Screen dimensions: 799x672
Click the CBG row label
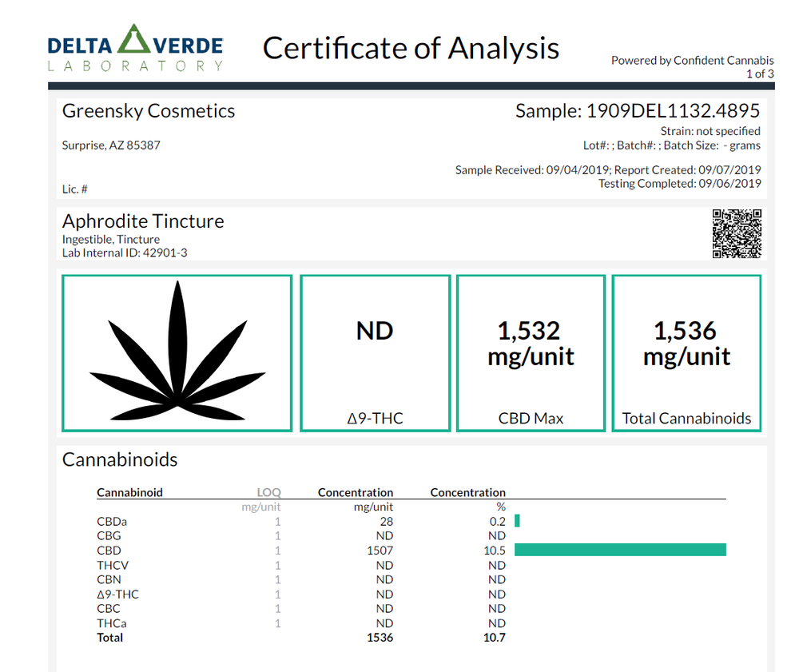tap(109, 536)
